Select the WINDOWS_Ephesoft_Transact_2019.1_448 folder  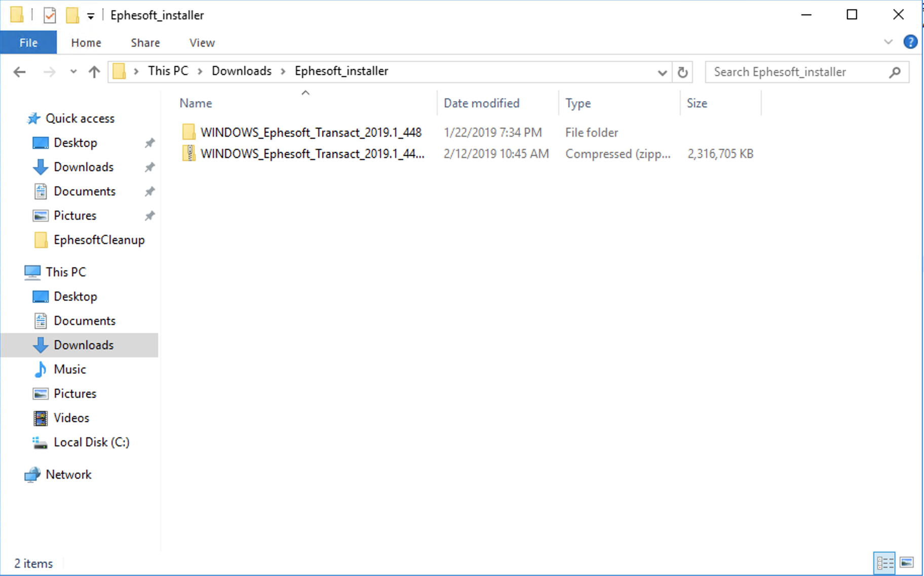[311, 132]
